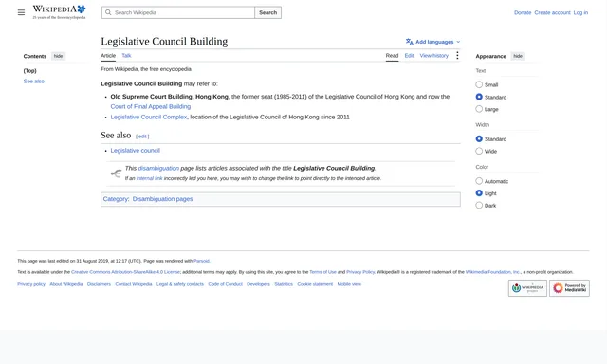Screen dimensions: 607x364
Task: Click the Powered by MediaWiki badge
Action: 569,288
